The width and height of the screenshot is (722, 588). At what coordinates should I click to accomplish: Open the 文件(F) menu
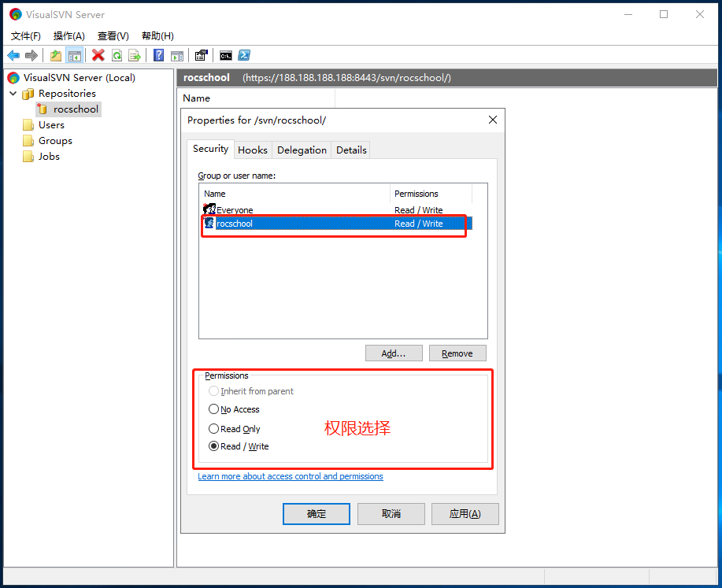(x=26, y=36)
